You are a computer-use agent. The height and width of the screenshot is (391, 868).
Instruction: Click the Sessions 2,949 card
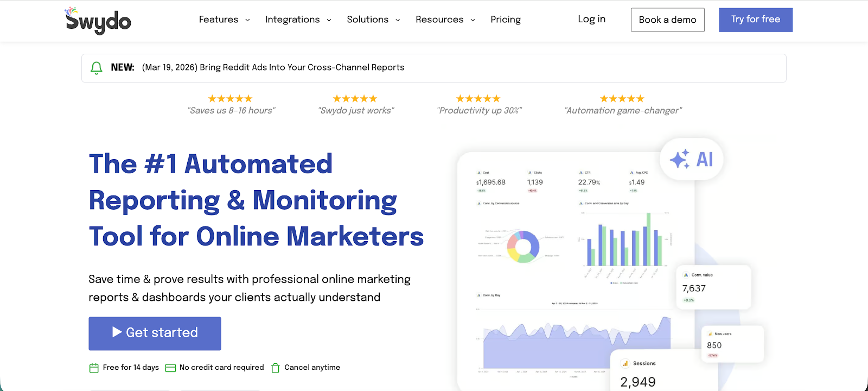[664, 370]
